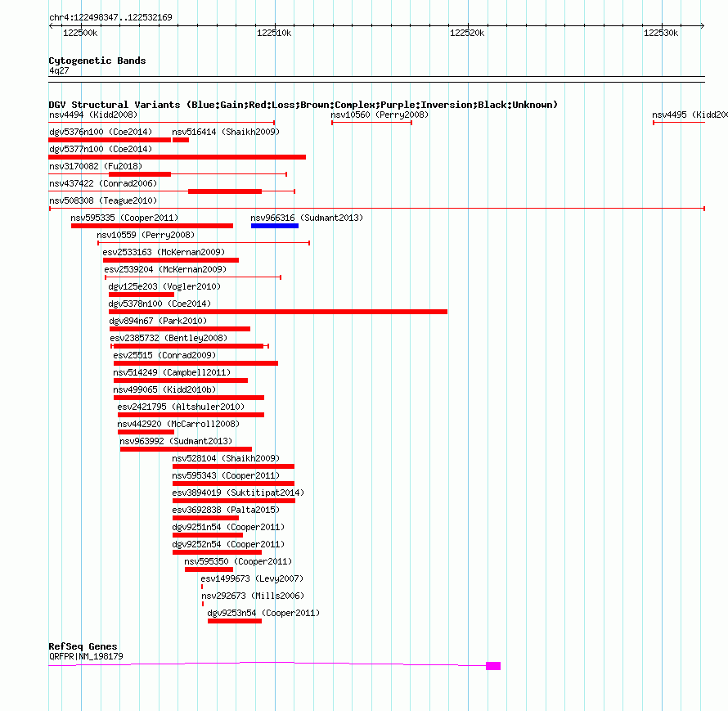This screenshot has width=728, height=711.
Task: Open the nsv437422 (Conrad2006) variant
Action: click(x=103, y=183)
